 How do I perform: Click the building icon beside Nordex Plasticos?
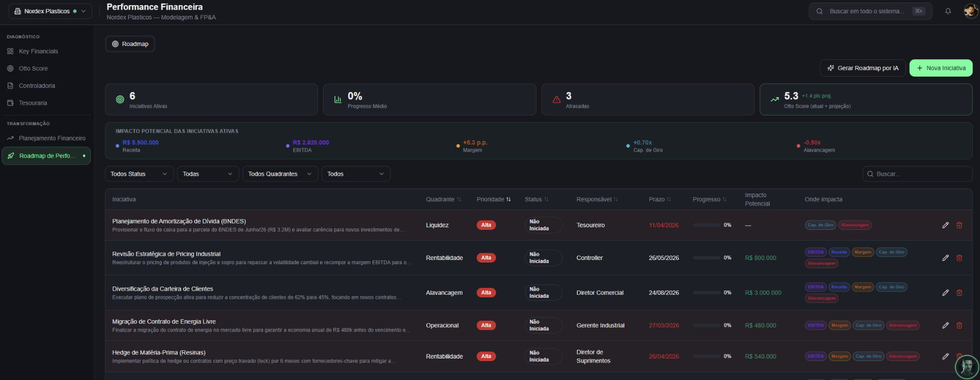pyautogui.click(x=18, y=11)
